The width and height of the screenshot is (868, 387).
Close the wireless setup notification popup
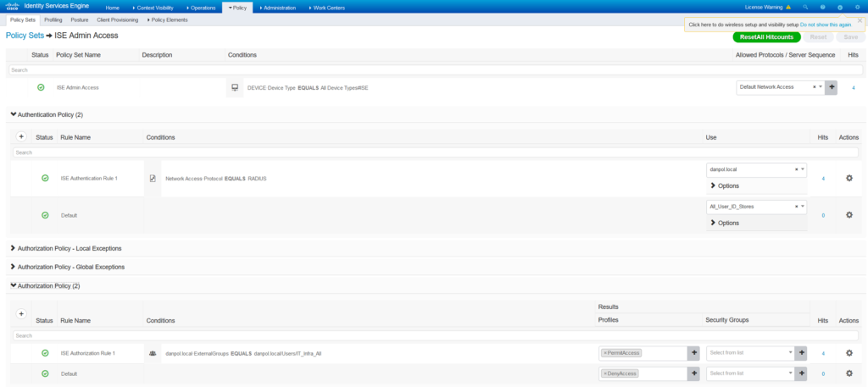[x=860, y=20]
